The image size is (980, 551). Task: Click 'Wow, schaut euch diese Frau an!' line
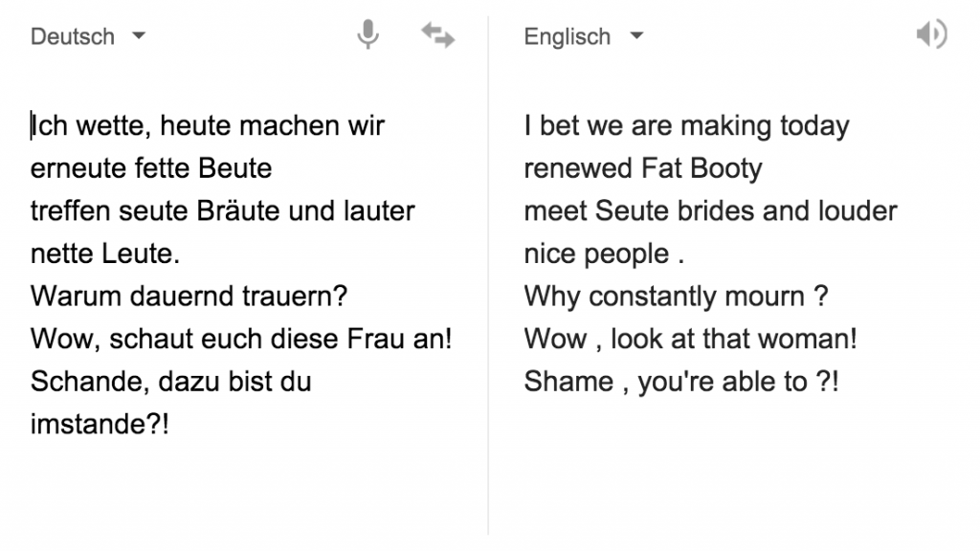pyautogui.click(x=241, y=340)
